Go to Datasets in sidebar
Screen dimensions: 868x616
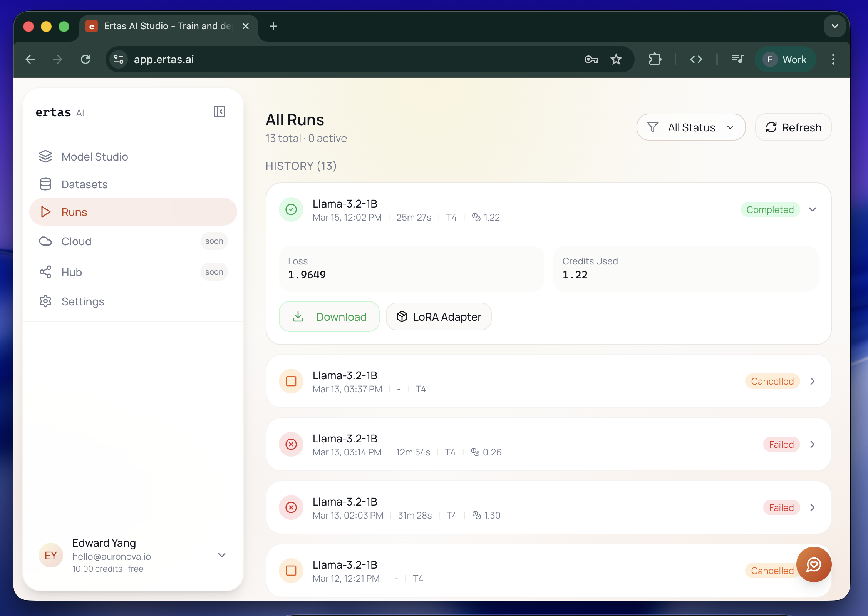click(x=133, y=184)
